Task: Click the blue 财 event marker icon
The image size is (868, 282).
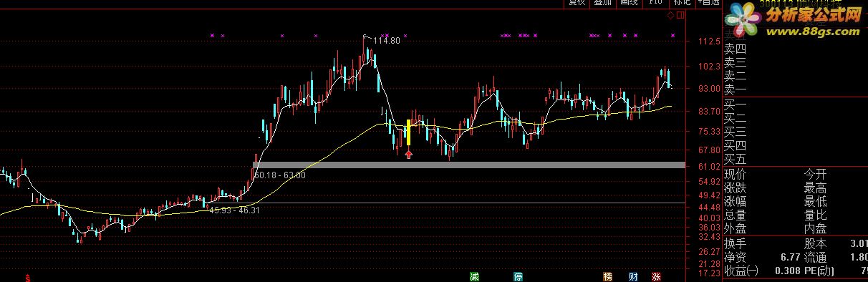Action: 633,276
